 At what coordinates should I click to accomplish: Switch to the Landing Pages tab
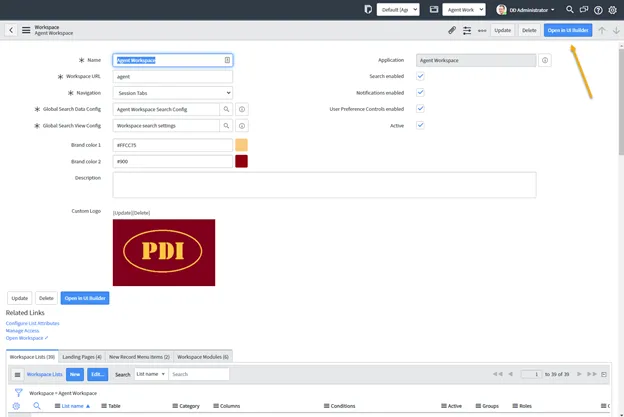82,356
